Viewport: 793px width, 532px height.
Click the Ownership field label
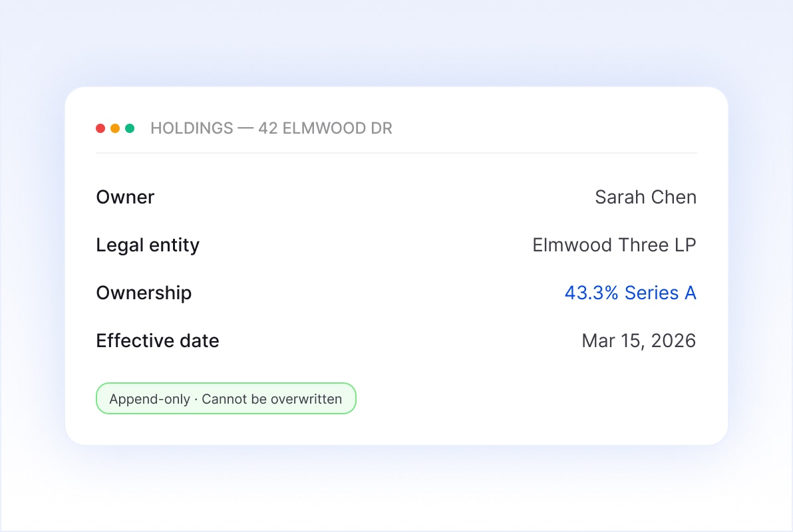tap(144, 293)
